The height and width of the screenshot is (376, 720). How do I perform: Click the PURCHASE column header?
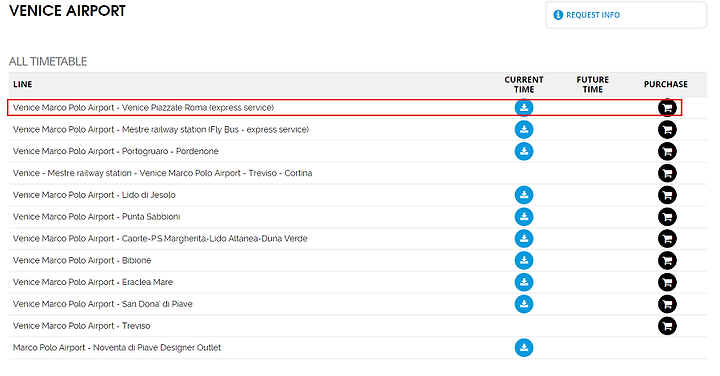(x=665, y=84)
